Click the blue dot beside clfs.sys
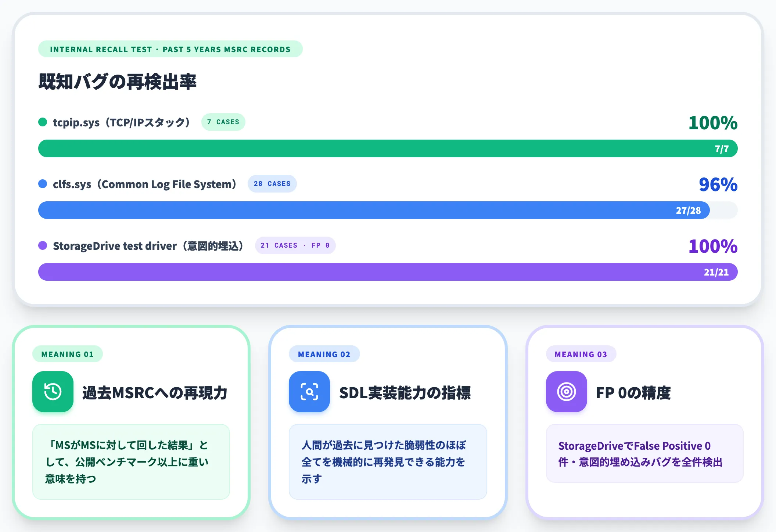This screenshot has height=532, width=776. coord(43,184)
